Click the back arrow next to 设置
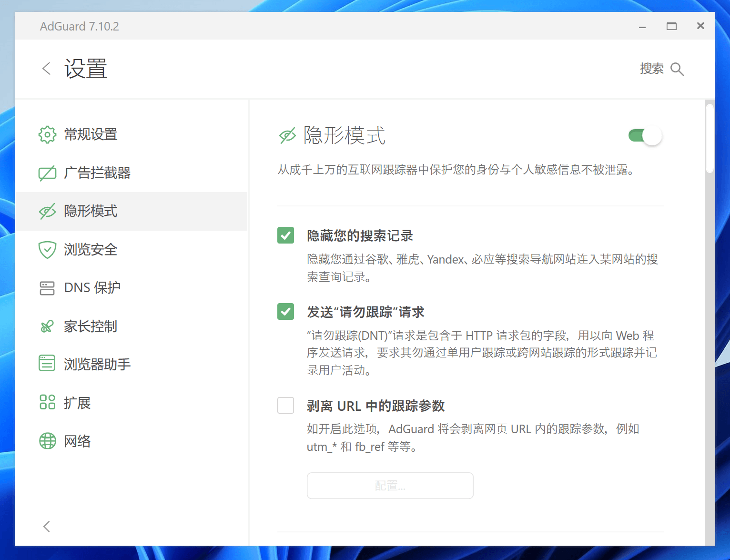This screenshot has height=560, width=730. coord(46,69)
